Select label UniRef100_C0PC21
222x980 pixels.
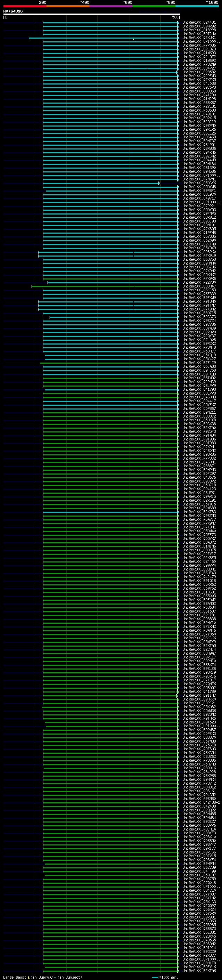click(x=199, y=703)
